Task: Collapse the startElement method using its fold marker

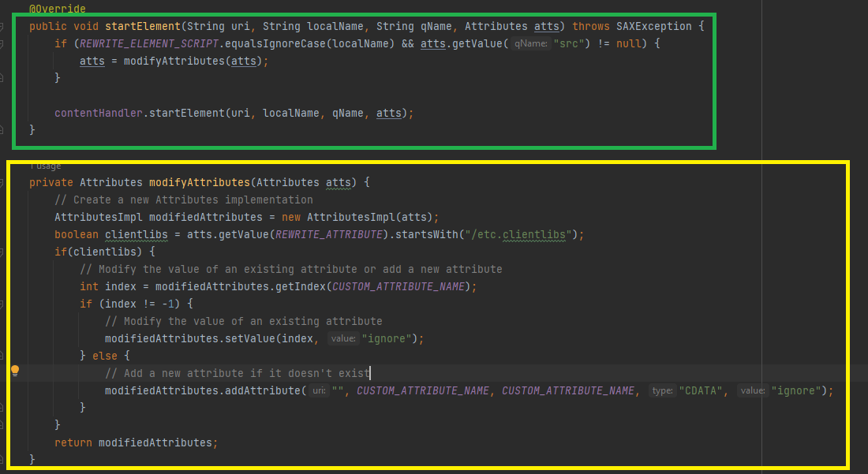Action: coord(3,26)
